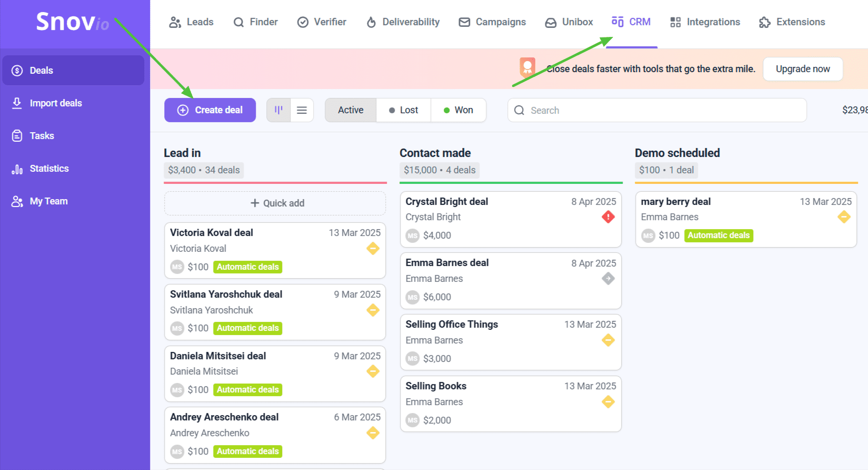Click red alert icon on Crystal Bright deal
Image resolution: width=868 pixels, height=470 pixels.
coord(608,217)
